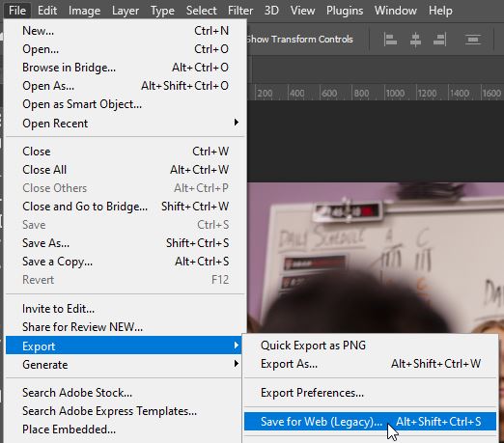Click the Align horizontal centers icon
Viewport: 504px width, 443px height.
tap(415, 40)
